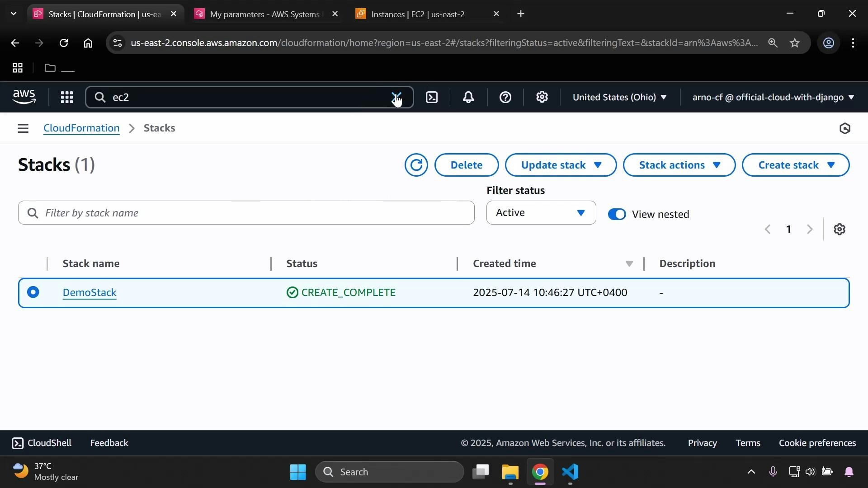The image size is (868, 488).
Task: Refresh the stacks list
Action: (x=415, y=165)
